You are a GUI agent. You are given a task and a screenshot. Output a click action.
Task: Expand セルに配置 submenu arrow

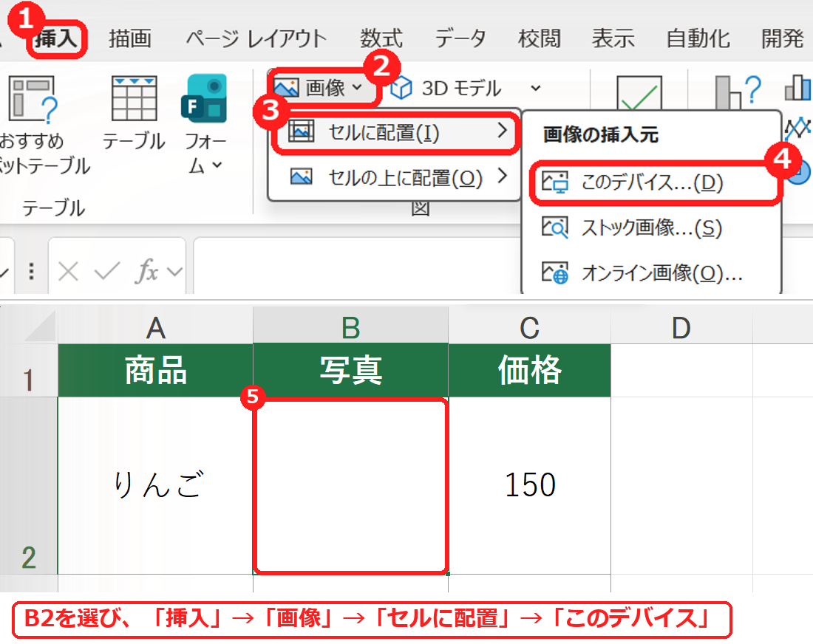point(501,131)
